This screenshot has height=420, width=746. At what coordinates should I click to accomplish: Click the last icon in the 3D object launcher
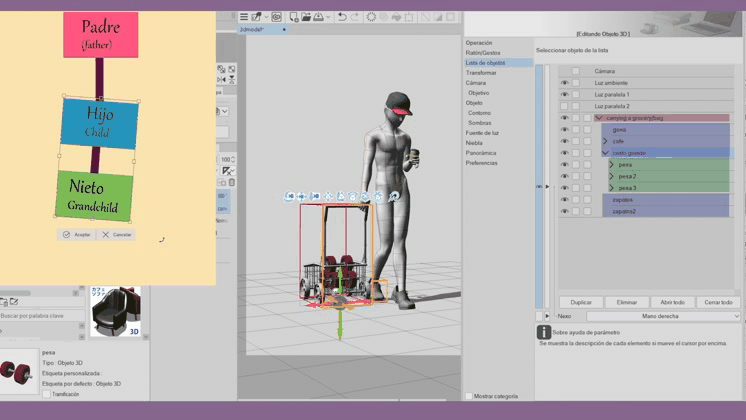click(393, 196)
